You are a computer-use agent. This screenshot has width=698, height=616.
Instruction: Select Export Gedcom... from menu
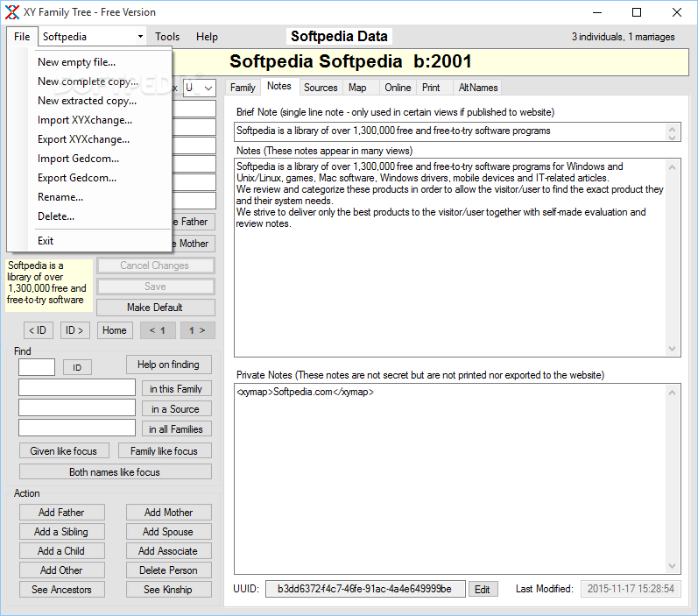(77, 177)
